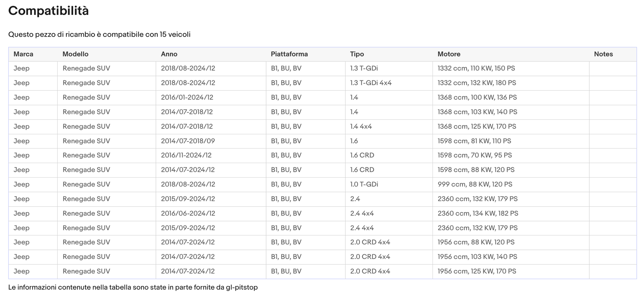Click the Notes column header

(x=603, y=54)
